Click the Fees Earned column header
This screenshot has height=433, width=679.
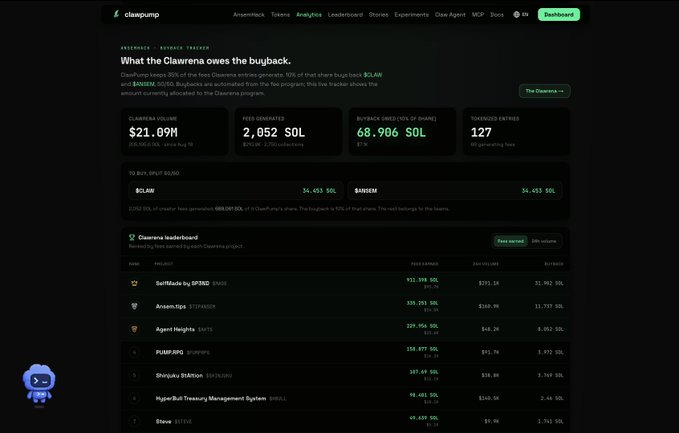coord(424,264)
